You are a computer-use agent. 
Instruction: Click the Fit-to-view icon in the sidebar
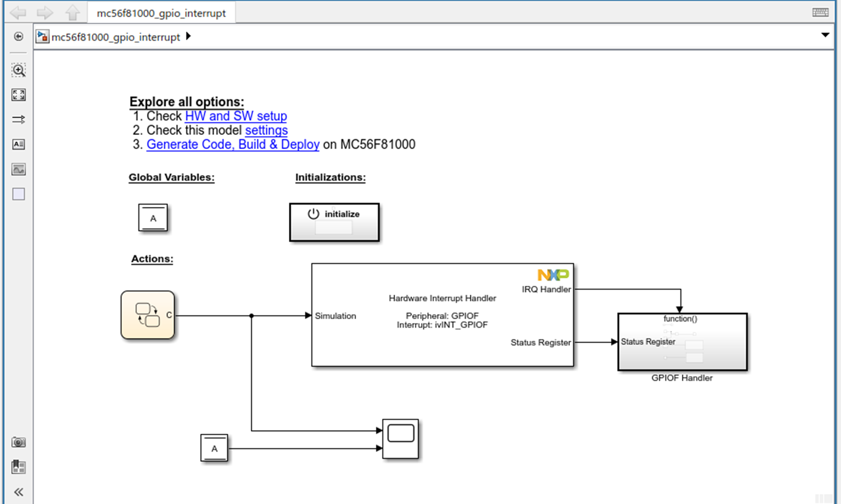pos(19,95)
